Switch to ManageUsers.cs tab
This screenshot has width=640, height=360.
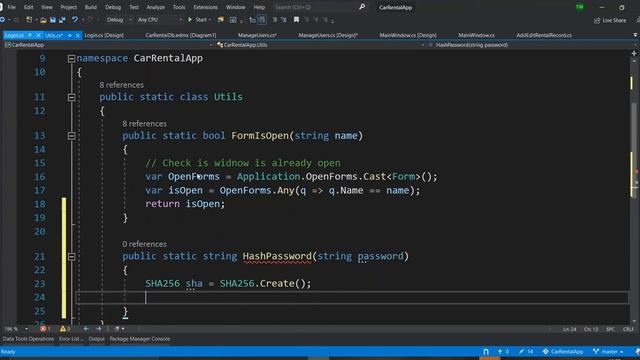(x=257, y=36)
